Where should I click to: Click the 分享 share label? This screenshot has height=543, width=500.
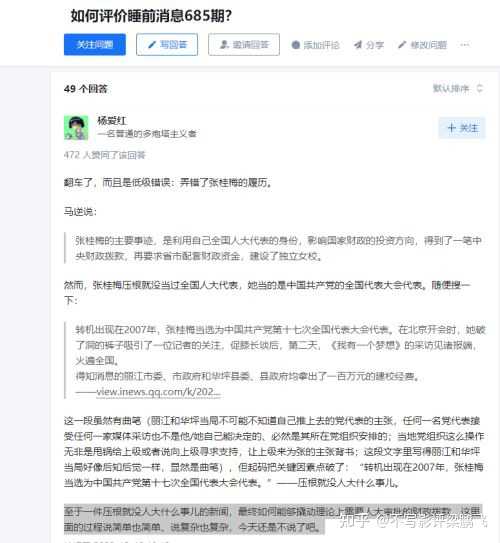tap(375, 45)
